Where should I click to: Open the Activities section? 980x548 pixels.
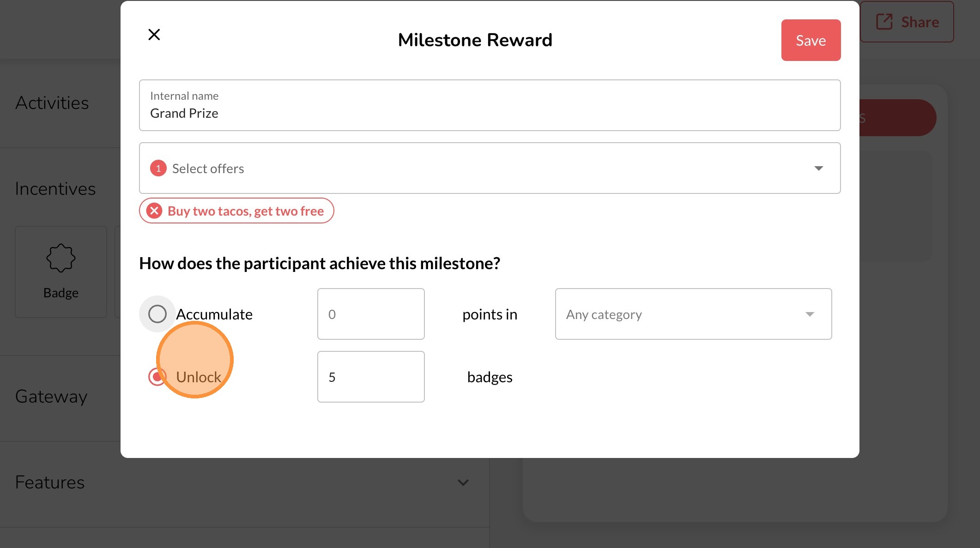click(52, 103)
